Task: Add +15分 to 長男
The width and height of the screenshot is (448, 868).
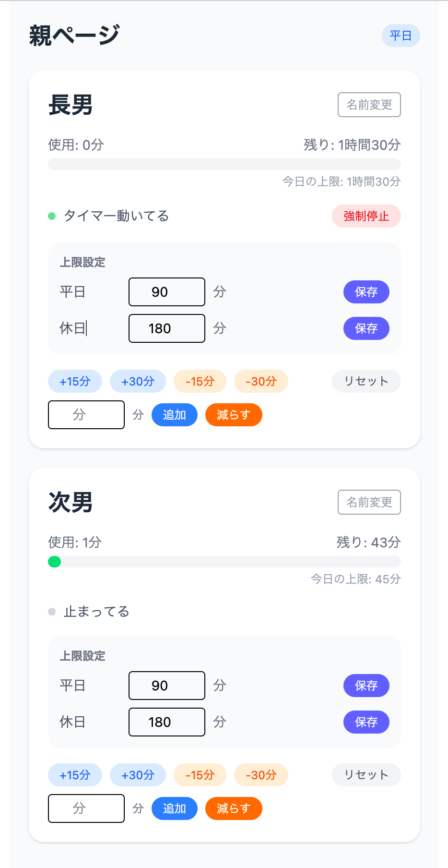Action: [x=75, y=381]
